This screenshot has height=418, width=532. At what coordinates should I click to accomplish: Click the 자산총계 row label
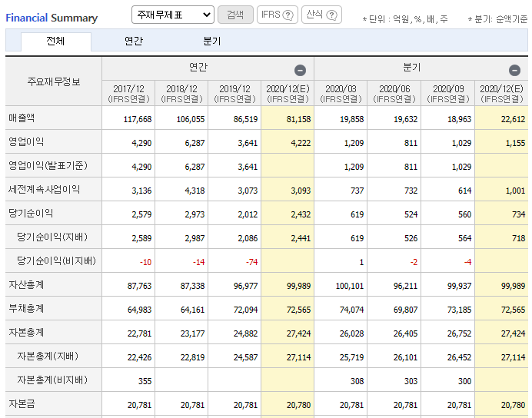coord(26,284)
